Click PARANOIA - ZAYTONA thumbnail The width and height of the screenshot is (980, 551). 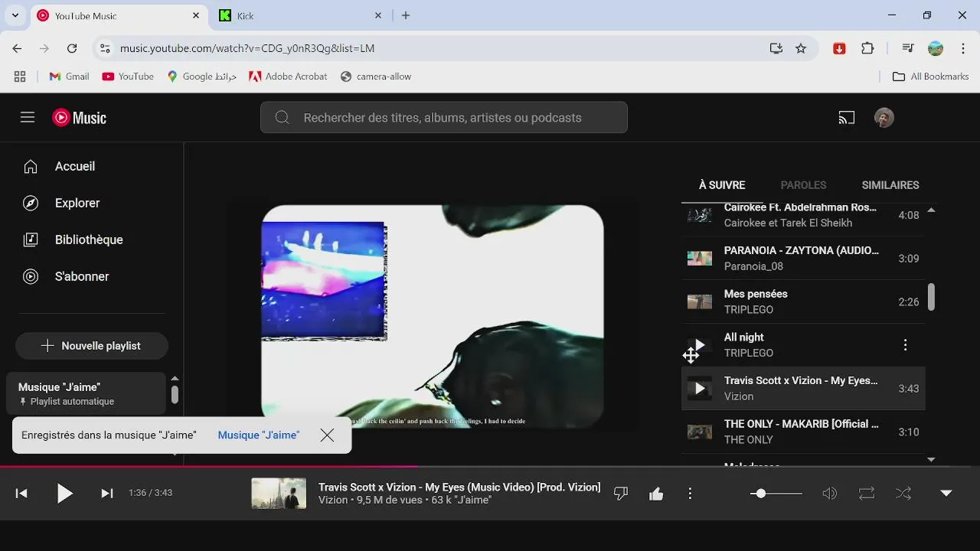(x=700, y=259)
